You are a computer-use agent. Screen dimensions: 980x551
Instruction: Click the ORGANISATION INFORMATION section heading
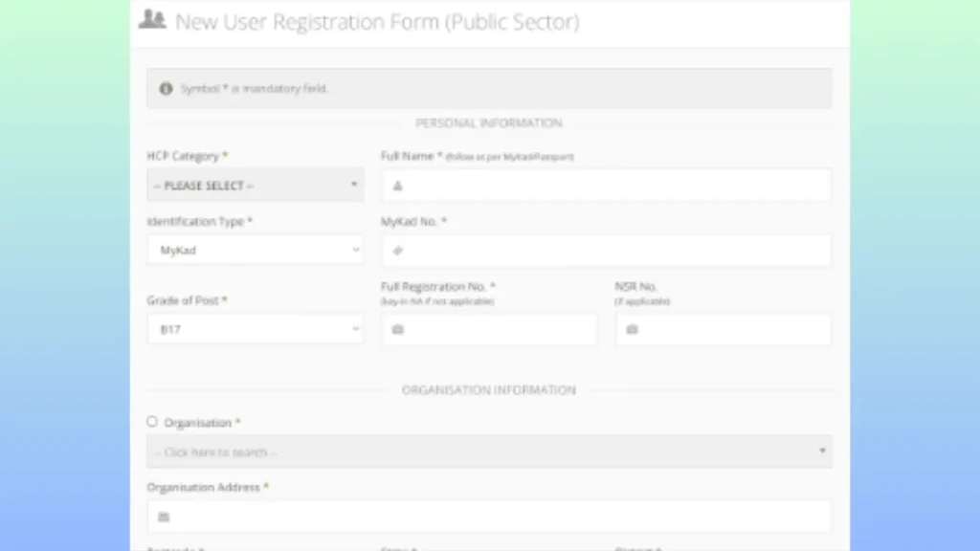[x=488, y=390]
